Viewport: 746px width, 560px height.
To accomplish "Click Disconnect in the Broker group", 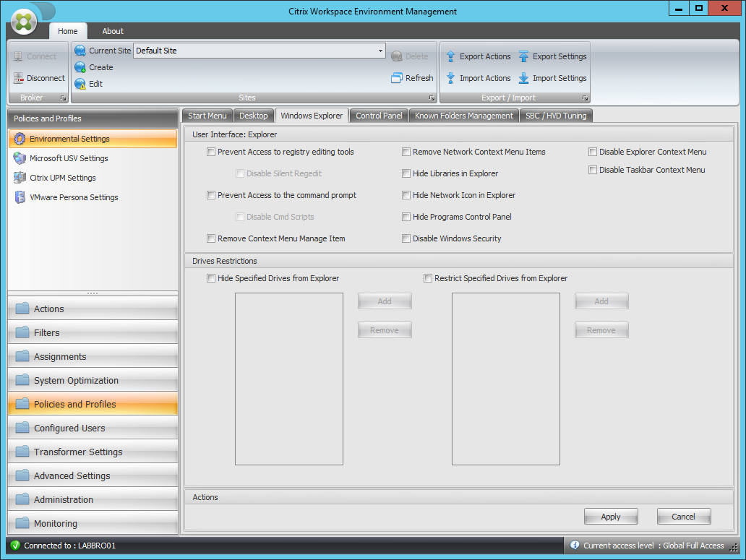I will (38, 78).
